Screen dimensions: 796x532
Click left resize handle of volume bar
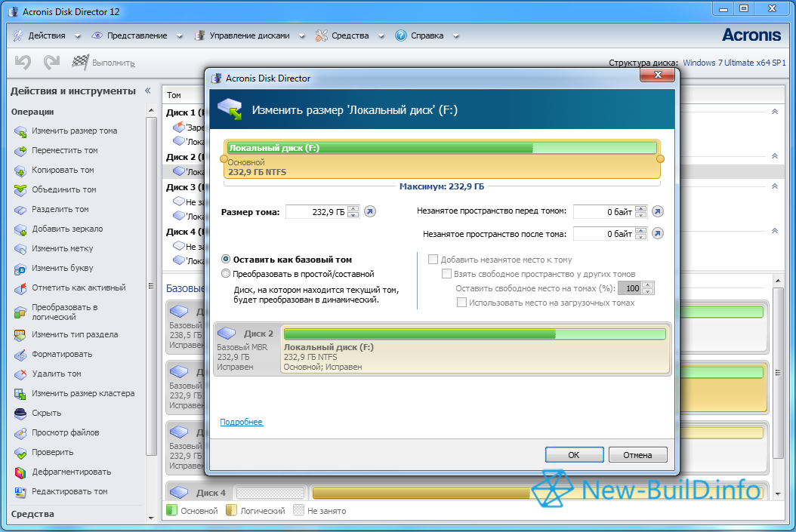pyautogui.click(x=224, y=158)
